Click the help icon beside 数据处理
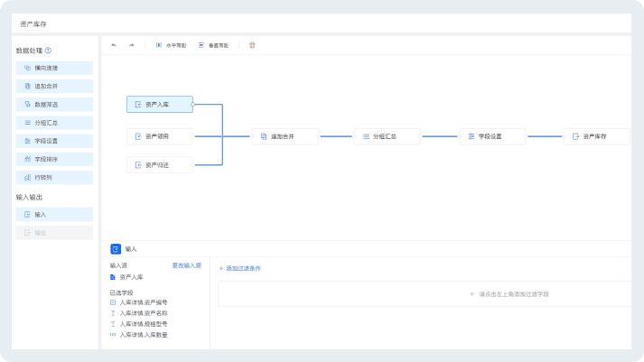The height and width of the screenshot is (362, 644). [x=48, y=51]
